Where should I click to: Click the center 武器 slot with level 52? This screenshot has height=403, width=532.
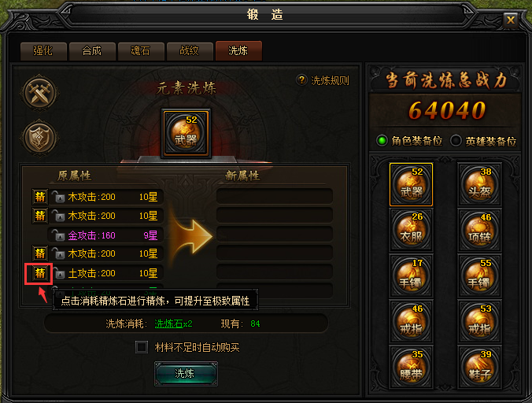tap(186, 134)
